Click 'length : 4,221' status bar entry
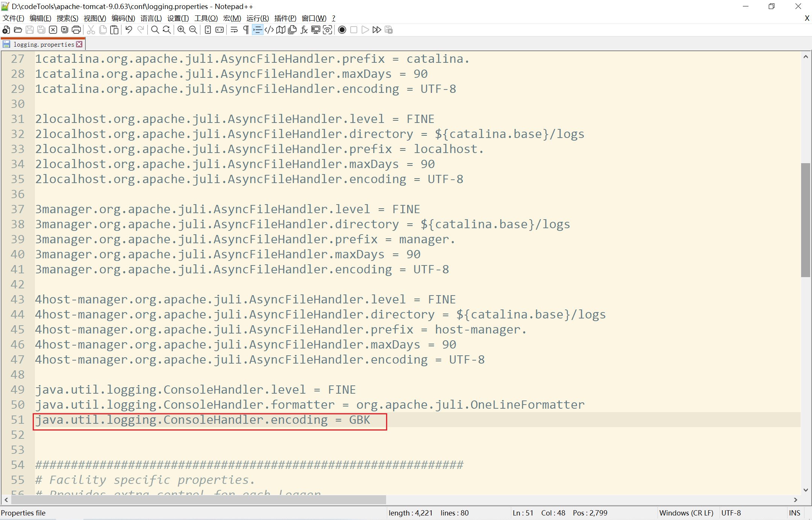Image resolution: width=812 pixels, height=520 pixels. (x=411, y=513)
